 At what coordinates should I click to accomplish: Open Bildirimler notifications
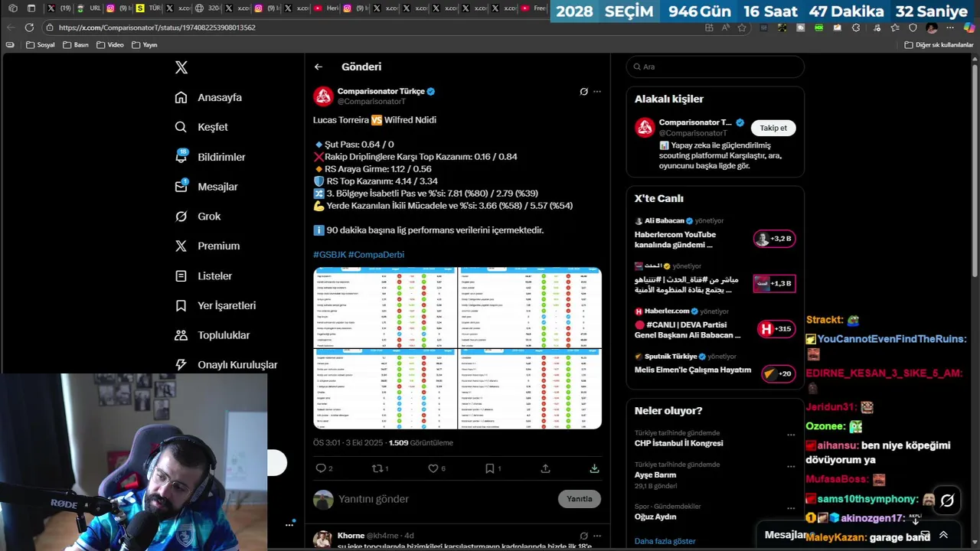[x=210, y=157]
